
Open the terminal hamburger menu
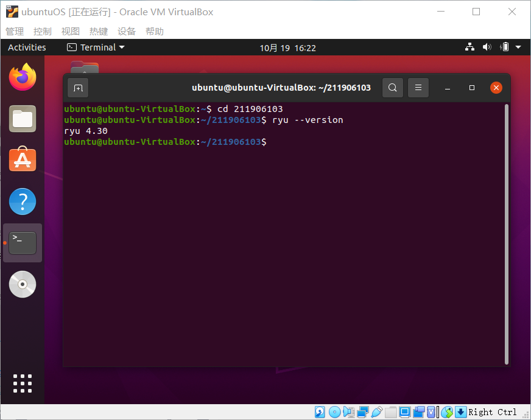[x=418, y=88]
